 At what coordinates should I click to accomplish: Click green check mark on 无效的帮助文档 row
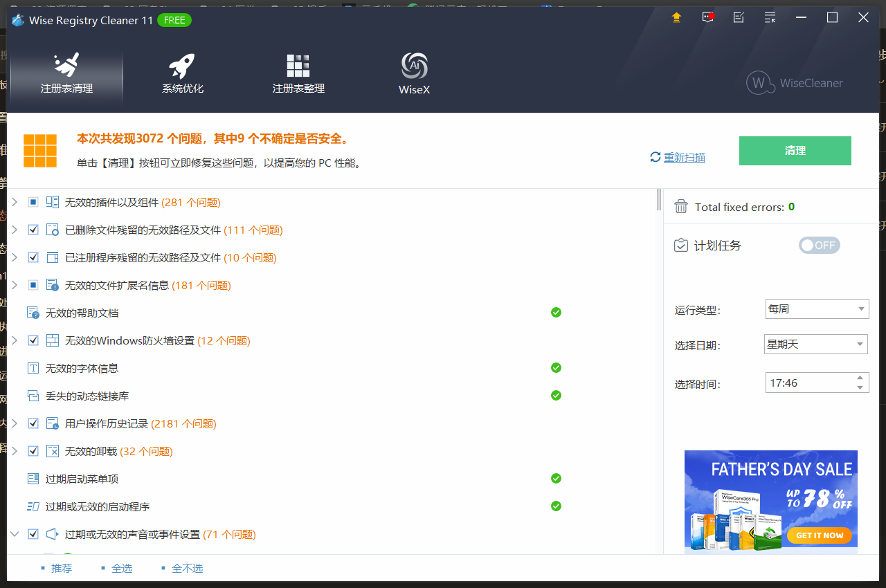pyautogui.click(x=556, y=313)
